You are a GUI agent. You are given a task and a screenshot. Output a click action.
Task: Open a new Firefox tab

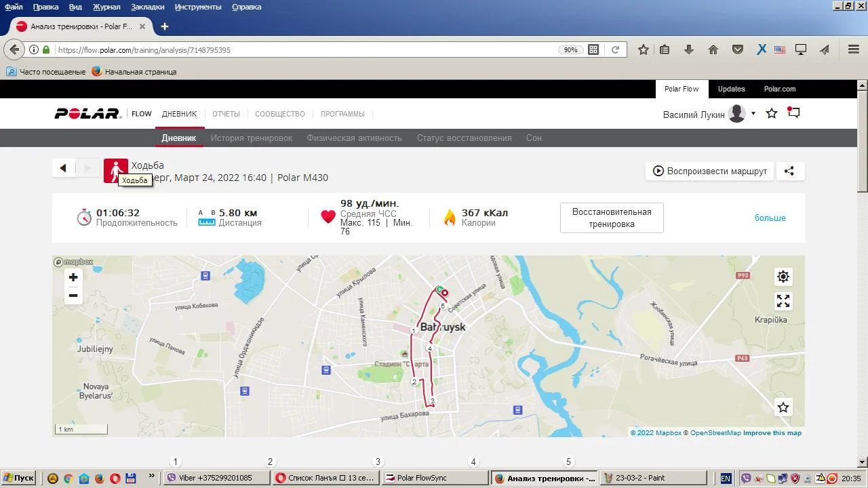(x=165, y=26)
